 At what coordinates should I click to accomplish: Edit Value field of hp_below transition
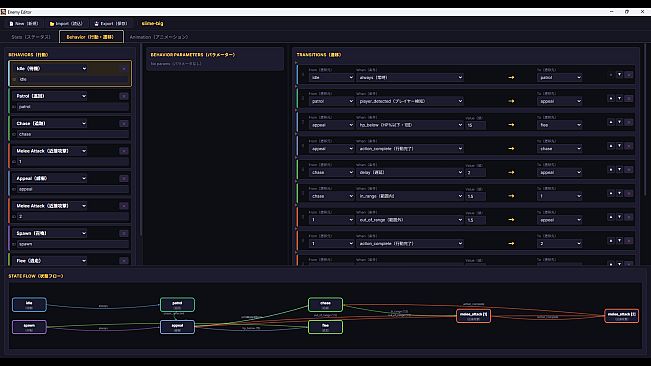[475, 124]
